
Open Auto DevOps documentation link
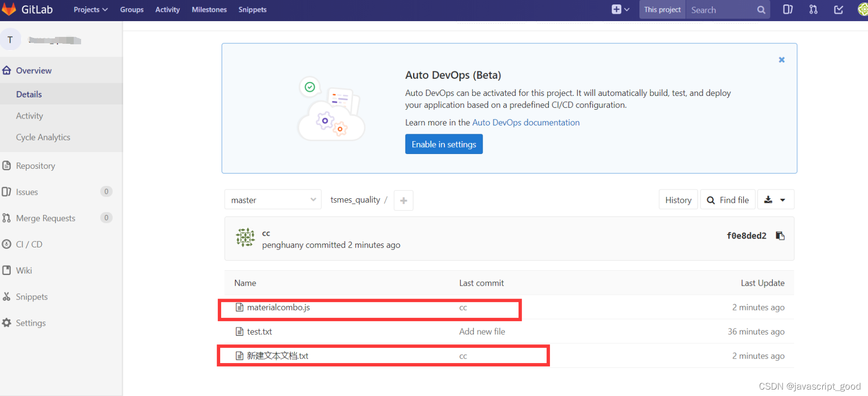(526, 122)
